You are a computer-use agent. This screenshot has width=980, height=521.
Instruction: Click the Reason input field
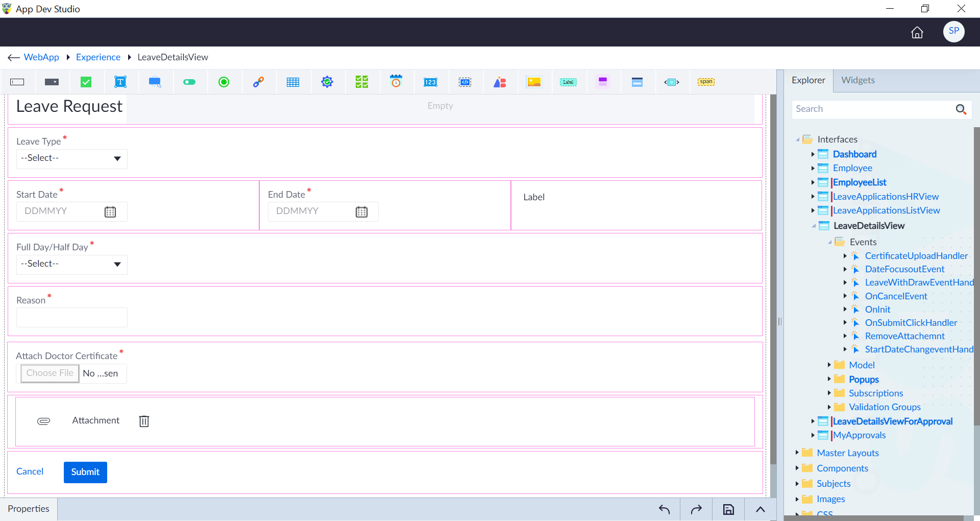pos(72,317)
